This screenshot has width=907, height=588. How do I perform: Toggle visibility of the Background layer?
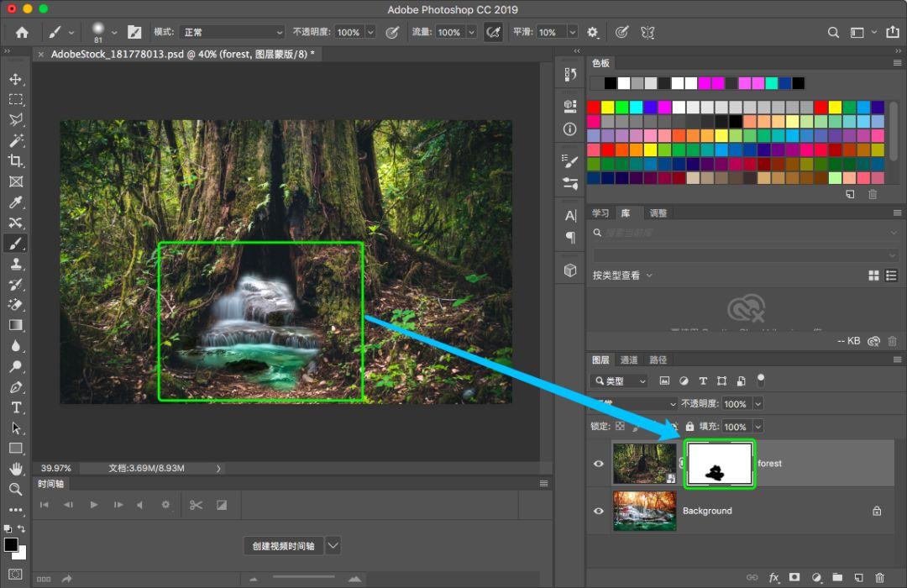click(x=599, y=511)
